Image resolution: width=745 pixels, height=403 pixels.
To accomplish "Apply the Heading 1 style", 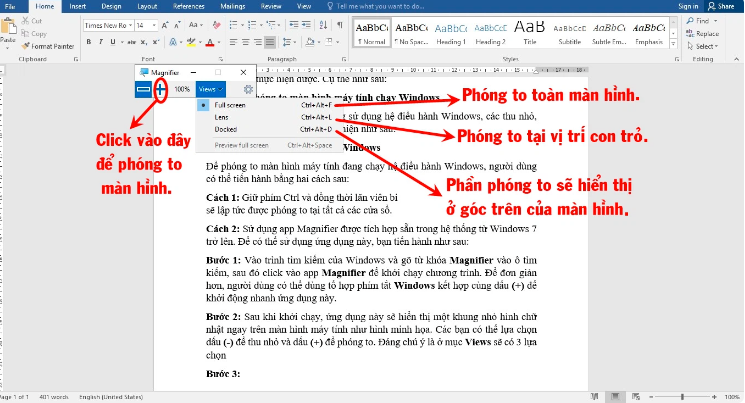I will coord(451,33).
